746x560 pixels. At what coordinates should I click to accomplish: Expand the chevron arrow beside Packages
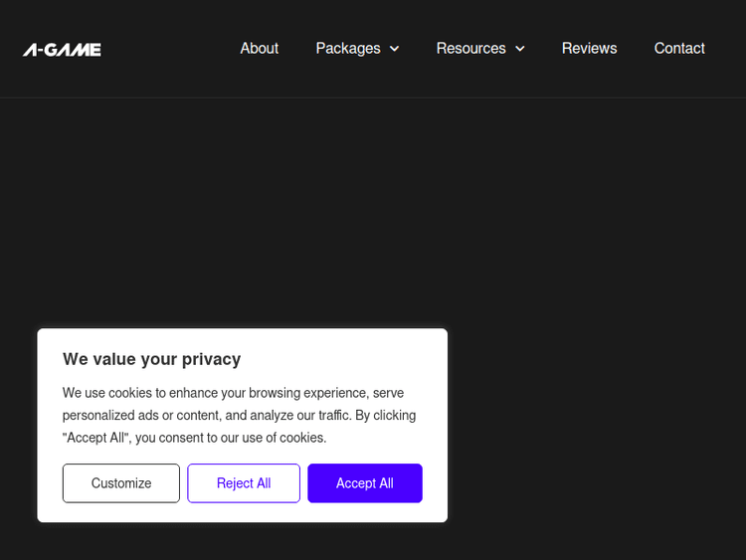(394, 49)
